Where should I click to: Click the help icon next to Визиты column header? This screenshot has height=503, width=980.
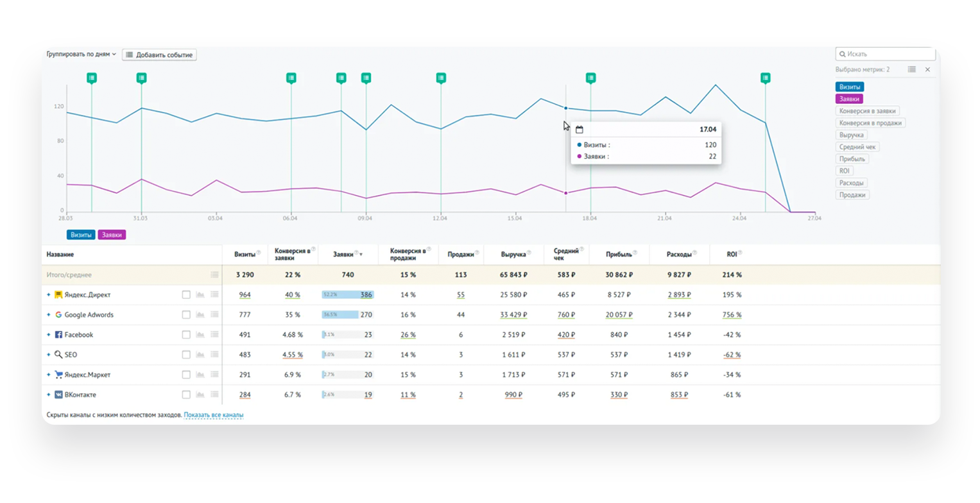click(x=259, y=253)
